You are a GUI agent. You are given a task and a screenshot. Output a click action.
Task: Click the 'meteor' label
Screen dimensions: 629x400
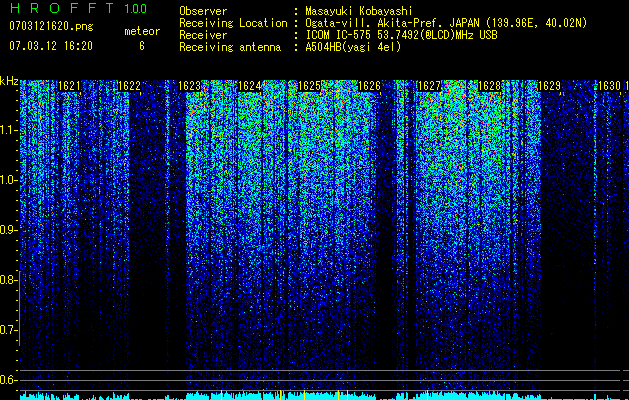142,31
